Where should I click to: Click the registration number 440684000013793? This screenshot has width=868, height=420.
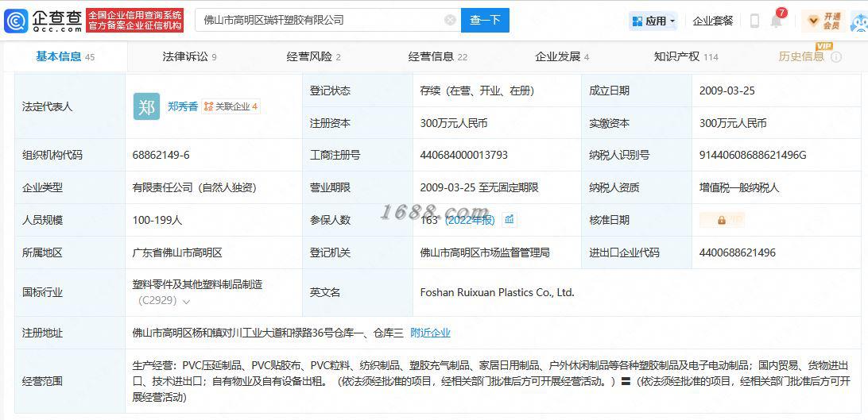(x=464, y=156)
